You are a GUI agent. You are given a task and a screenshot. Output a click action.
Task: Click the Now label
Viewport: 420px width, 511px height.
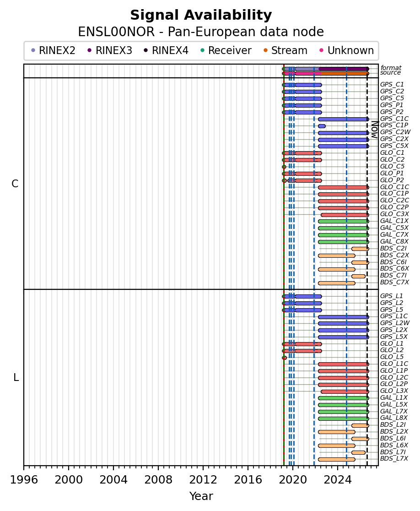pyautogui.click(x=375, y=130)
